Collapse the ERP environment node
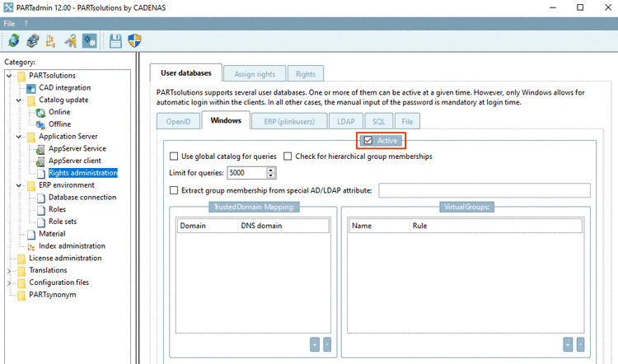The height and width of the screenshot is (364, 618). (x=18, y=185)
